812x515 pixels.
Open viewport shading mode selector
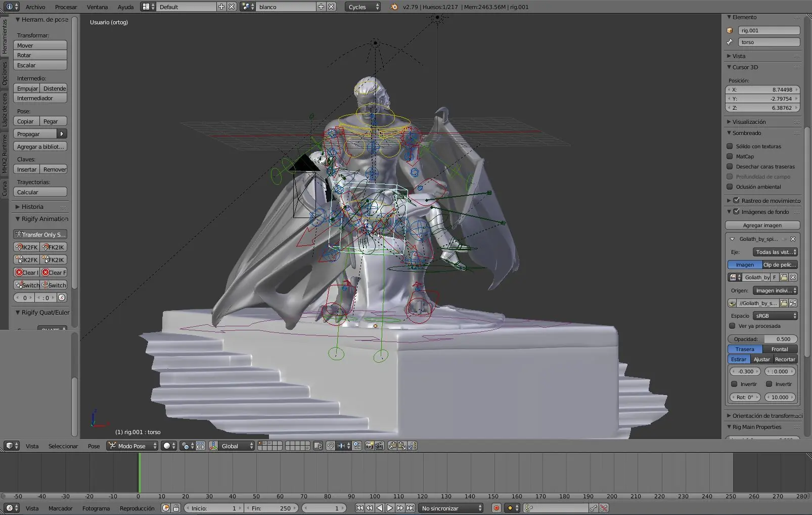(169, 446)
